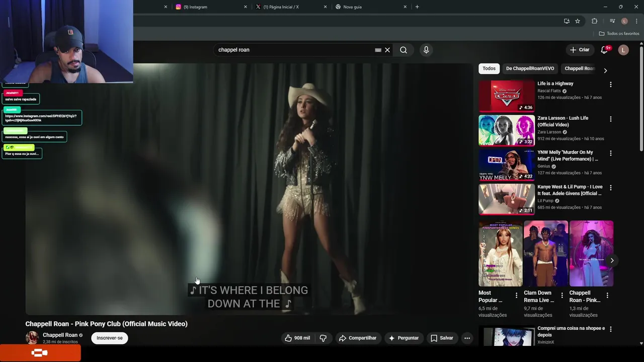644x362 pixels.
Task: Open Kanye West & Lil Pump thumbnail
Action: (506, 199)
